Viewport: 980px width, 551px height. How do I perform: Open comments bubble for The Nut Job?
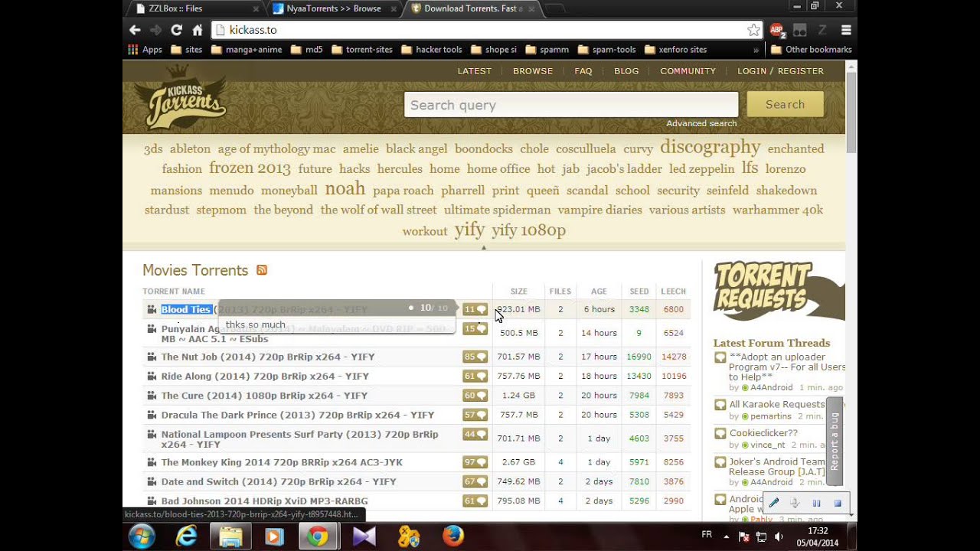click(475, 357)
